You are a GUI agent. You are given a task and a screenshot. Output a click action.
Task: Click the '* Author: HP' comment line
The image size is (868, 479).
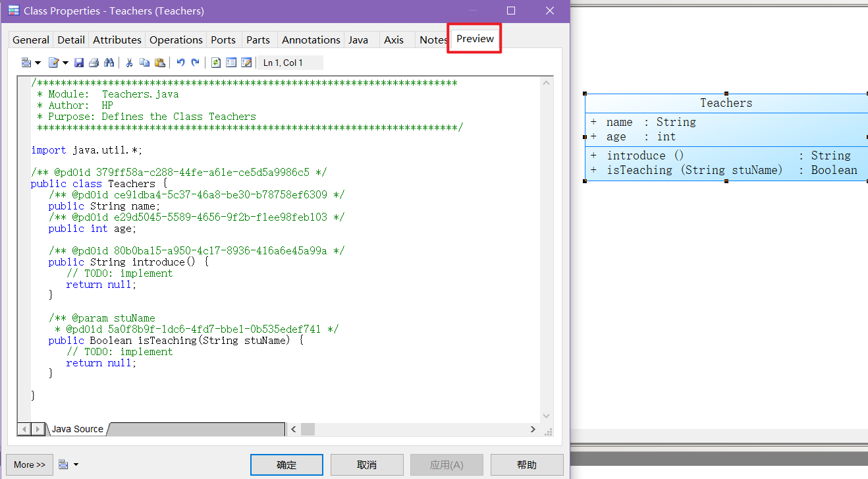click(x=75, y=105)
